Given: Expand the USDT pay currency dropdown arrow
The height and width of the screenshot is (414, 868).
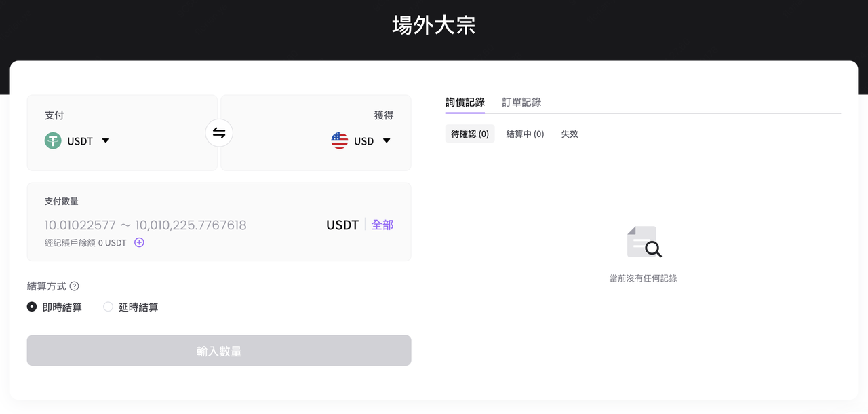Looking at the screenshot, I should (105, 141).
